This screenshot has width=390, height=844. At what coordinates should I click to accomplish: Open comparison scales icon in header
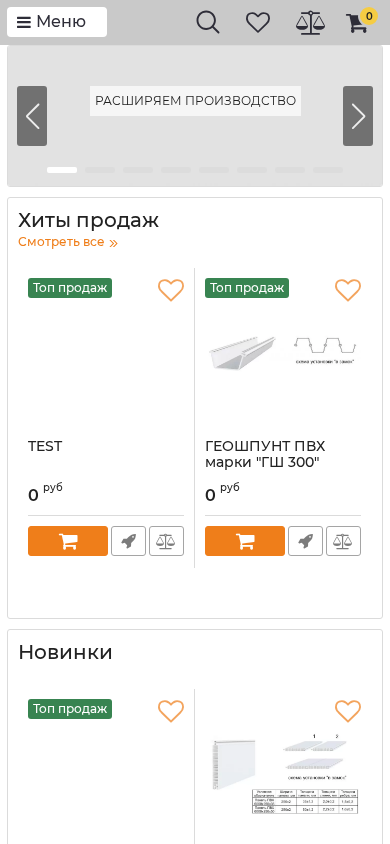(310, 23)
